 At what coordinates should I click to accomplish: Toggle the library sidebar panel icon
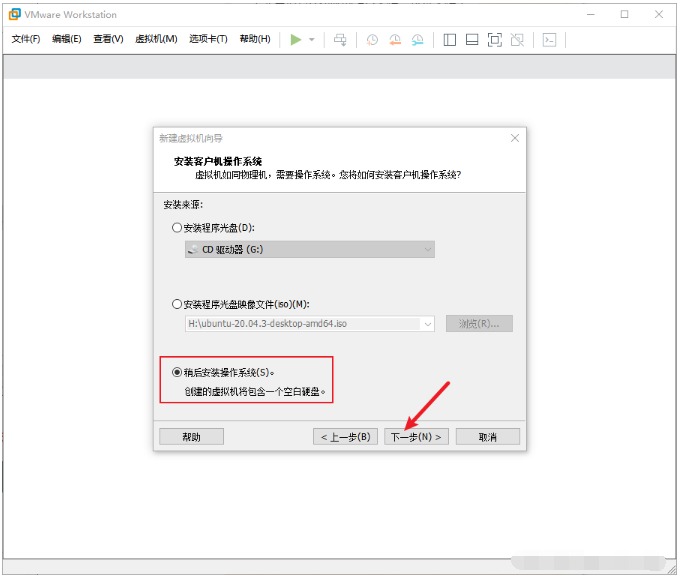[x=449, y=40]
